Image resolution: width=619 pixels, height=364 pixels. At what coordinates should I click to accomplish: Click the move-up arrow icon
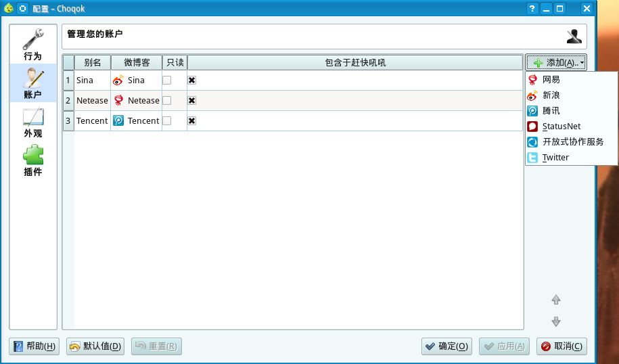click(x=556, y=300)
